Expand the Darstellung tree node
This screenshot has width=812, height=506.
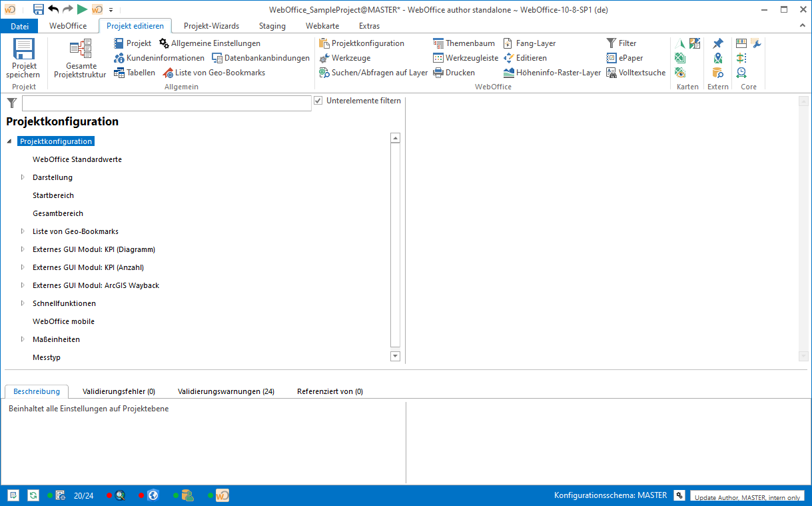coord(23,177)
